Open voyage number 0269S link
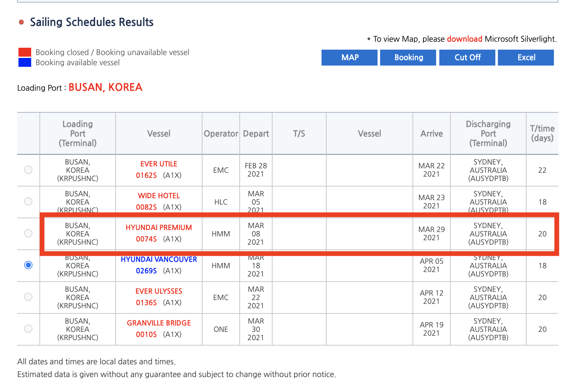The width and height of the screenshot is (566, 392). coord(146,271)
